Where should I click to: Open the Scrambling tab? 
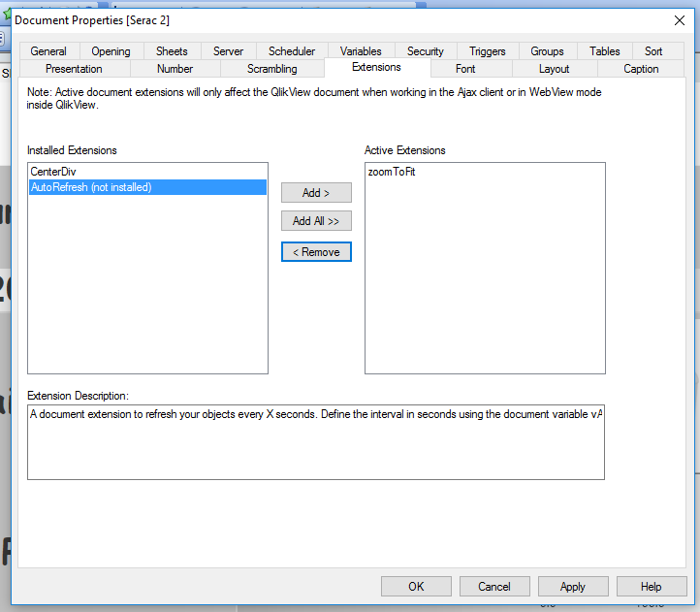(x=272, y=69)
